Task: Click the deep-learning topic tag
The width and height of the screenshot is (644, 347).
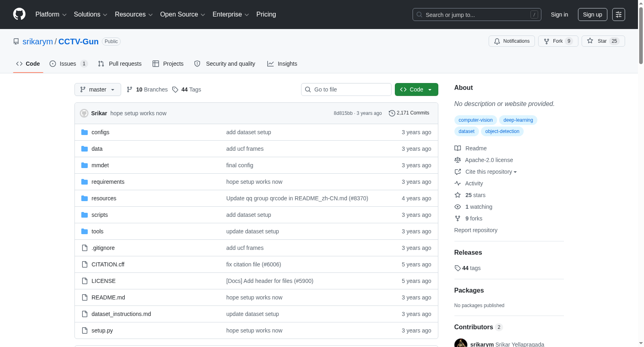Action: point(518,120)
